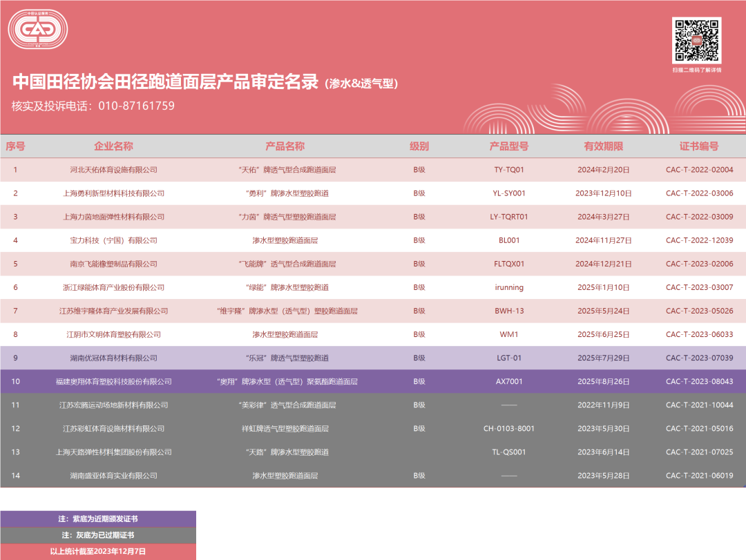Click product model BL001

[509, 240]
